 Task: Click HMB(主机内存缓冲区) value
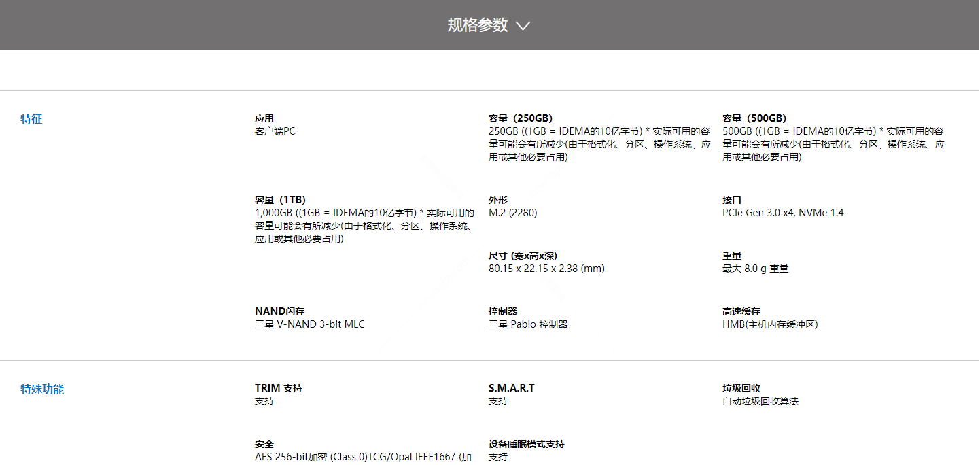click(x=770, y=324)
